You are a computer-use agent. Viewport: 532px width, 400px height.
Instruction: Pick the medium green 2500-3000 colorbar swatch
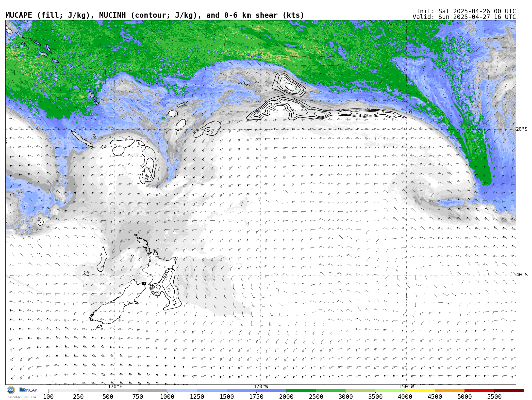(x=331, y=390)
